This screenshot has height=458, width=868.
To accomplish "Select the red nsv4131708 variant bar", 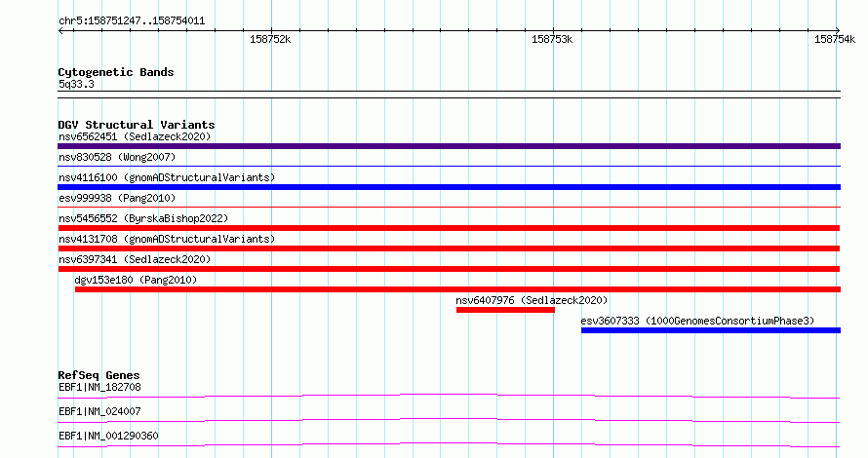I will pos(449,248).
